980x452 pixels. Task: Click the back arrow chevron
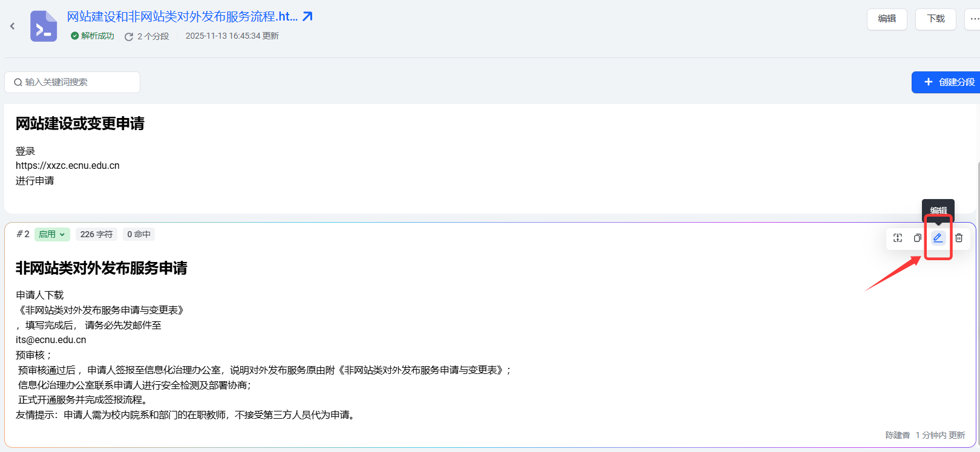click(12, 26)
